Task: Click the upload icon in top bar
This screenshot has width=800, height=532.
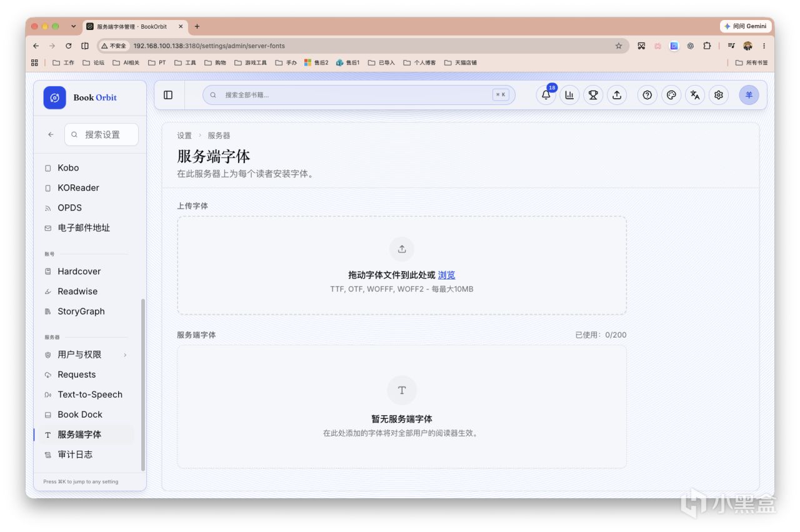Action: coord(617,95)
